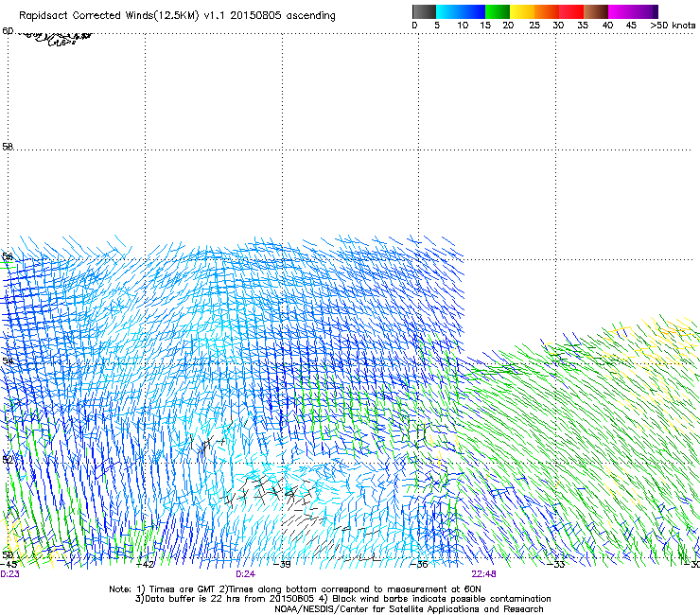Click the Rapidscat Corrected Winds title text
Image resolution: width=700 pixels, height=615 pixels.
(177, 15)
